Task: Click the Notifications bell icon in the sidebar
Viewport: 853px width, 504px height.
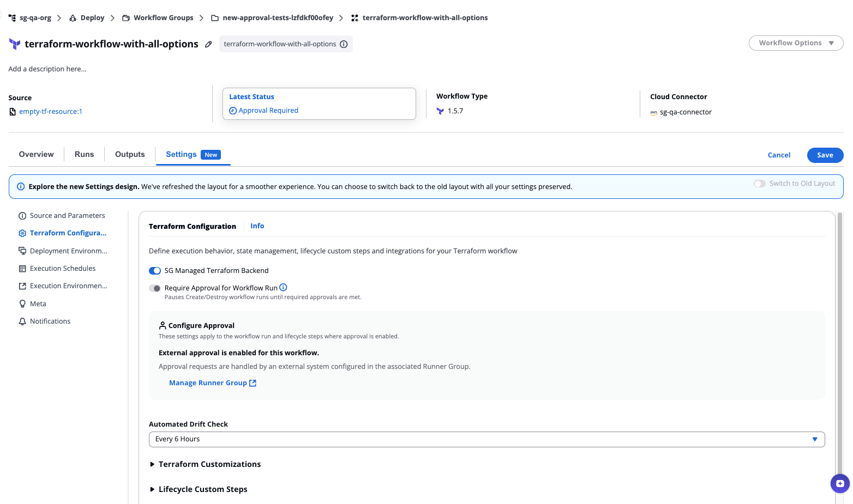Action: [x=22, y=321]
